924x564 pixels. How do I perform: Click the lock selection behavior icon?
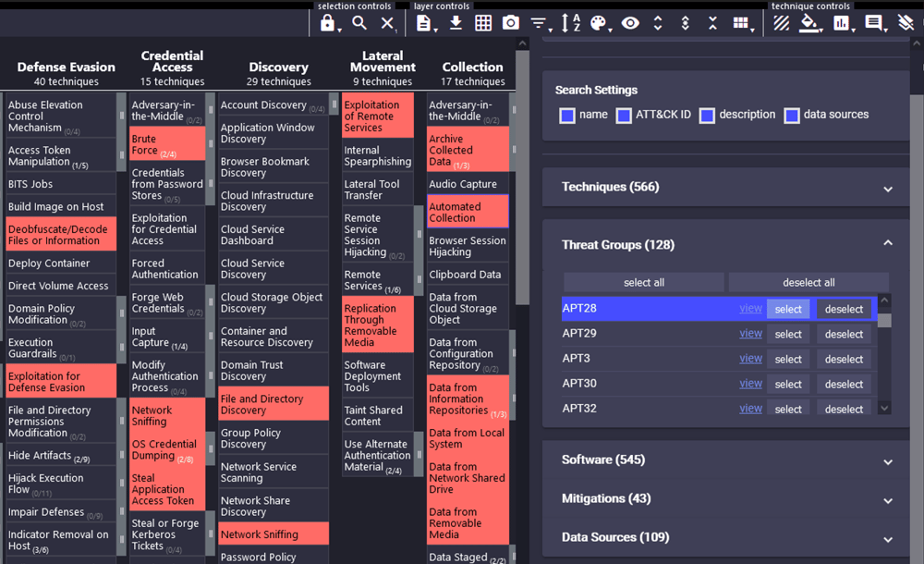point(327,24)
